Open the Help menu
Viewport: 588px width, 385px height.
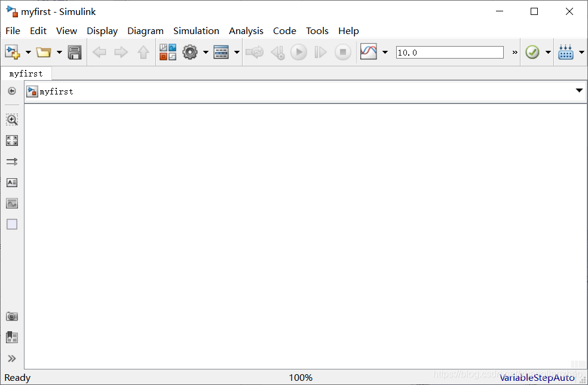pyautogui.click(x=349, y=30)
